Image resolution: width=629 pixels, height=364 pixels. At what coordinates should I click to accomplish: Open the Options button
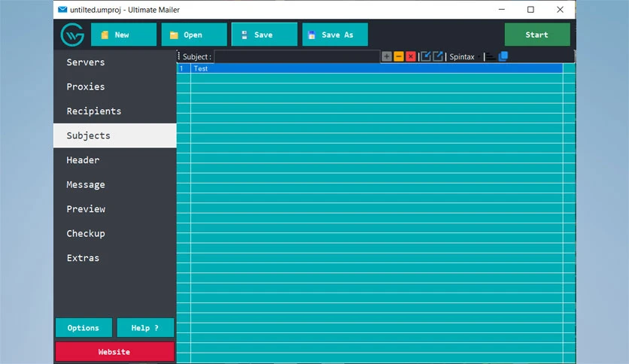pos(84,328)
